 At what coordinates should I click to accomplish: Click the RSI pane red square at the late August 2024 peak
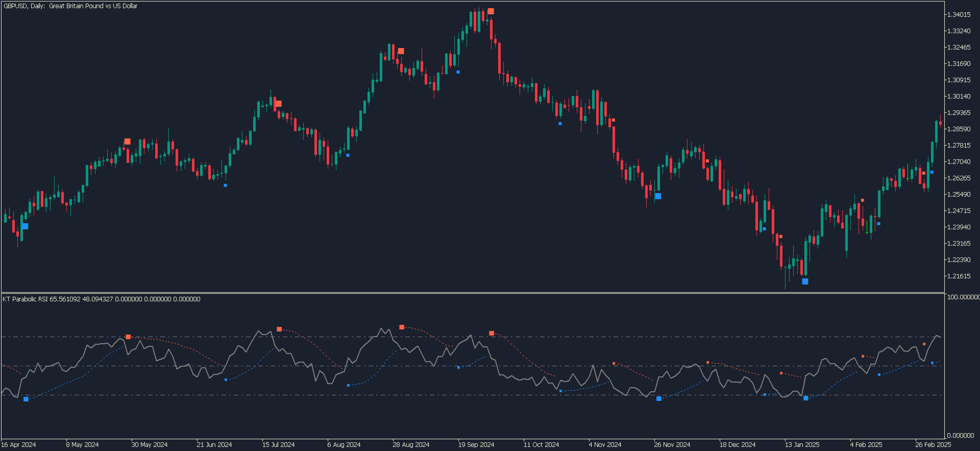402,327
